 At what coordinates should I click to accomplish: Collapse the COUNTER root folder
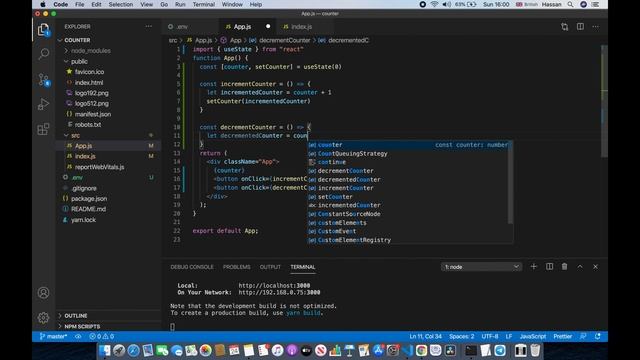click(x=77, y=40)
